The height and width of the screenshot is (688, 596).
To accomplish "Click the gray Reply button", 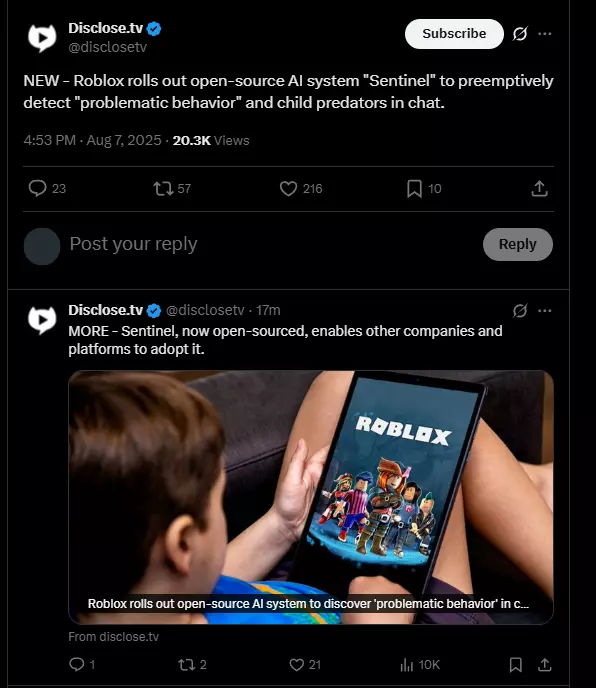I will 517,244.
